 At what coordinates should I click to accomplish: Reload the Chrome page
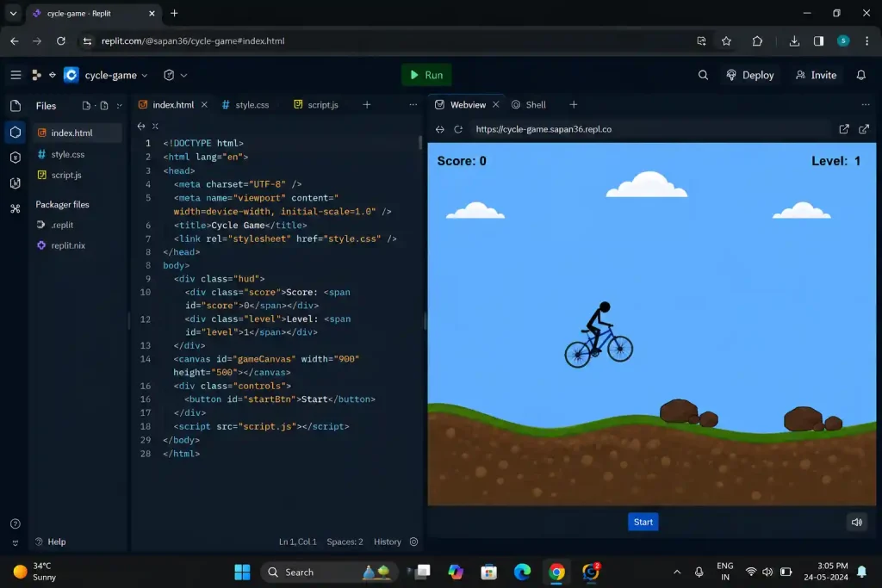61,41
